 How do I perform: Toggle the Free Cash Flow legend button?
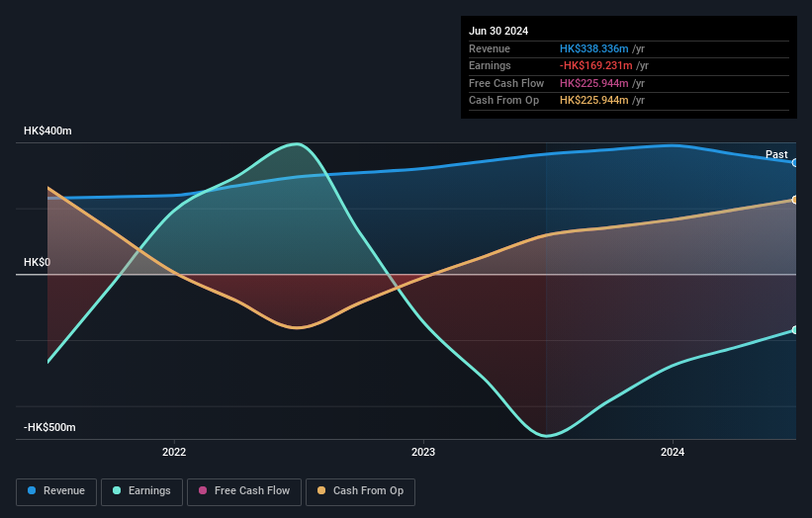[244, 491]
